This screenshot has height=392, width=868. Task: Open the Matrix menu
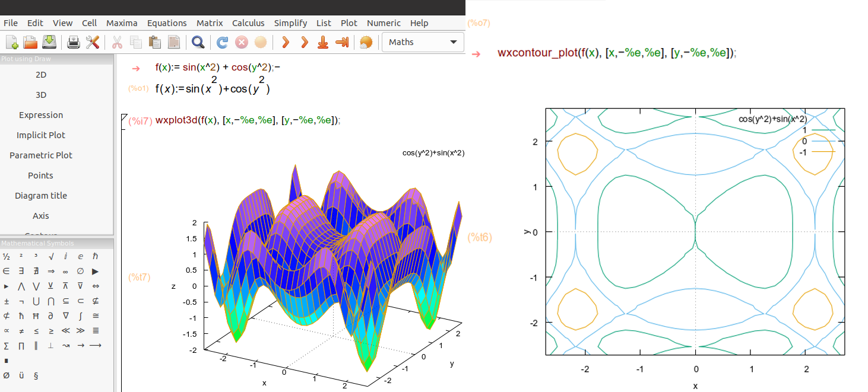[210, 23]
